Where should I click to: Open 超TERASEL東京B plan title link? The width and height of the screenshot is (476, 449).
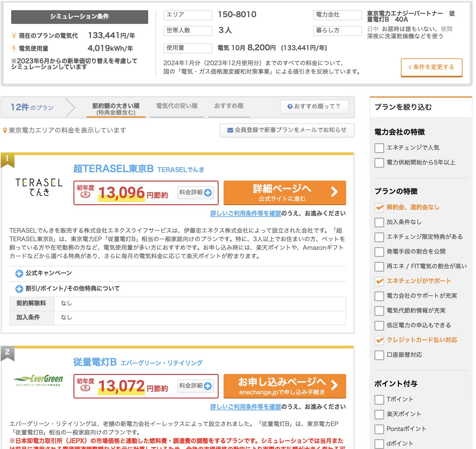pyautogui.click(x=113, y=169)
